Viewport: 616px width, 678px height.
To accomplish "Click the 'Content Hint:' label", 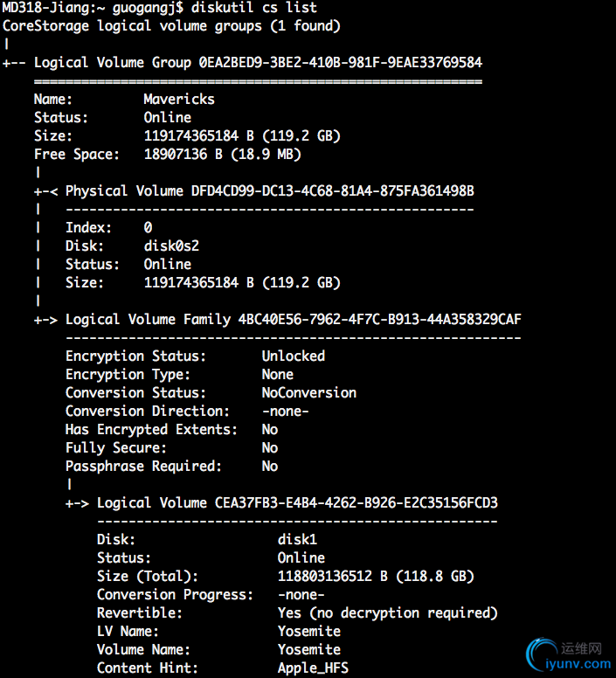I will (x=148, y=668).
